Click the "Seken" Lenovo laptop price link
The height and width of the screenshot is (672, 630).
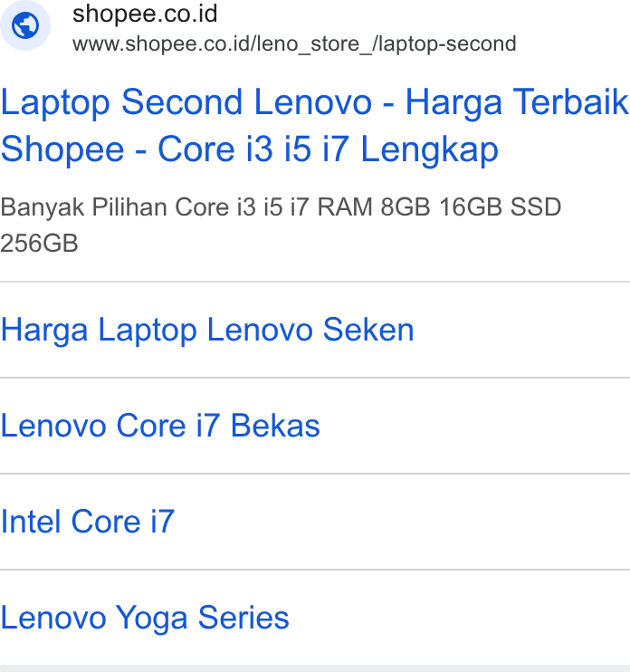point(207,330)
